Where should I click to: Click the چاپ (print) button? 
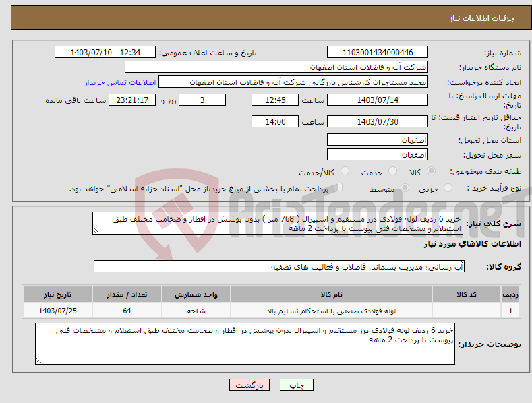tap(296, 385)
